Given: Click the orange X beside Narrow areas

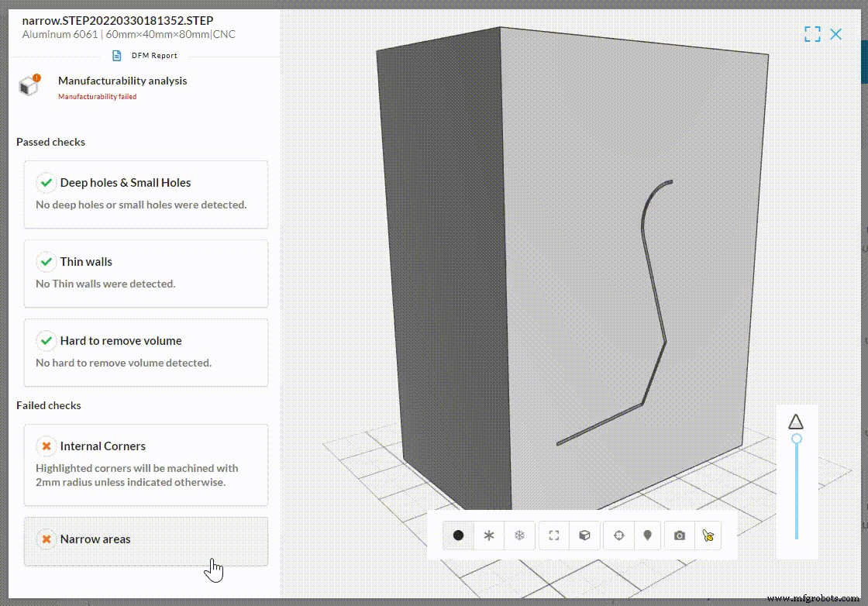Looking at the screenshot, I should (46, 539).
